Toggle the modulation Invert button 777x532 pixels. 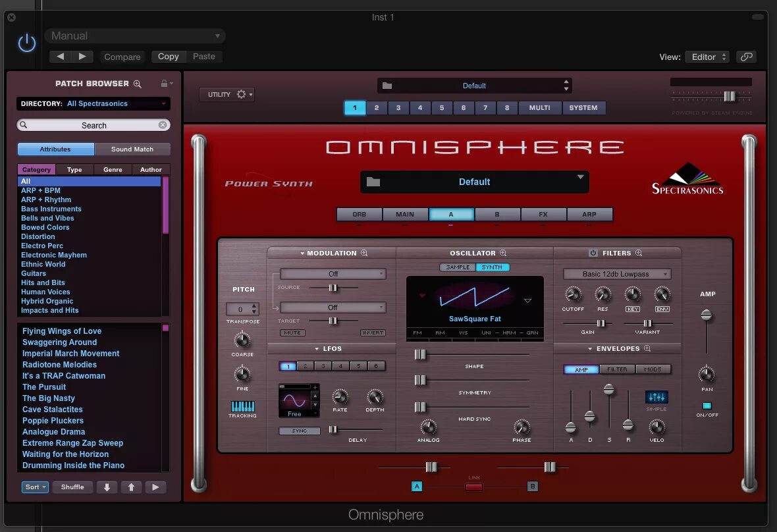373,332
